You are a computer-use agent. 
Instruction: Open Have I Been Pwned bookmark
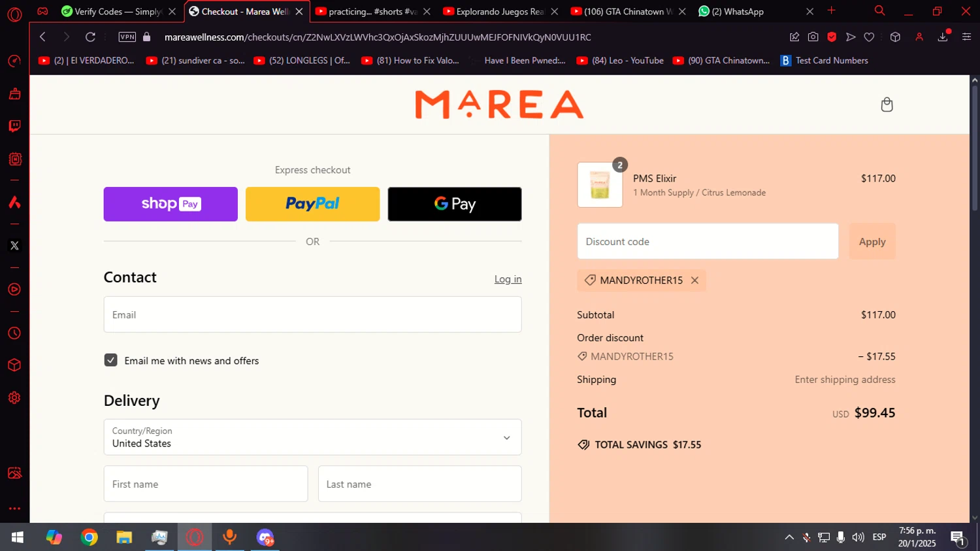[x=519, y=60]
